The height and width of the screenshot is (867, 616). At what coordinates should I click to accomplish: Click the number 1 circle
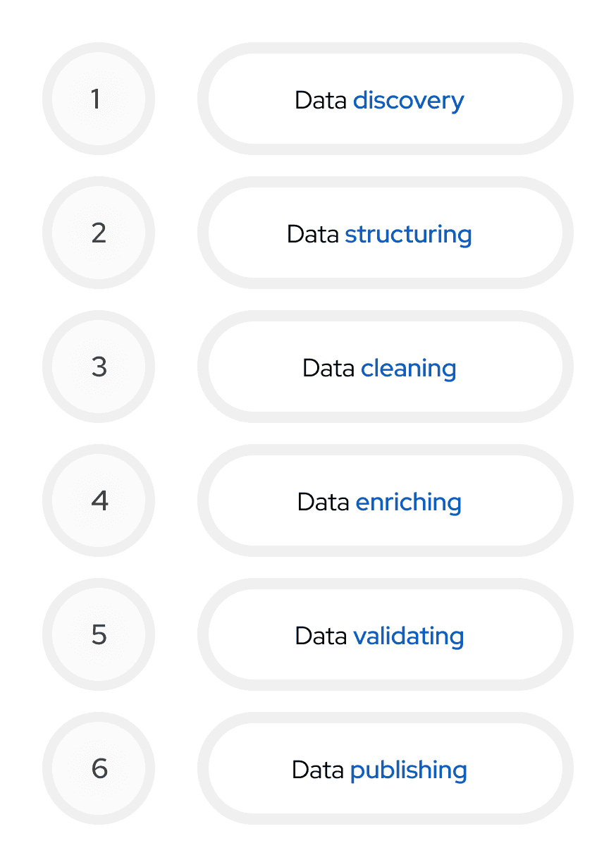click(x=99, y=99)
